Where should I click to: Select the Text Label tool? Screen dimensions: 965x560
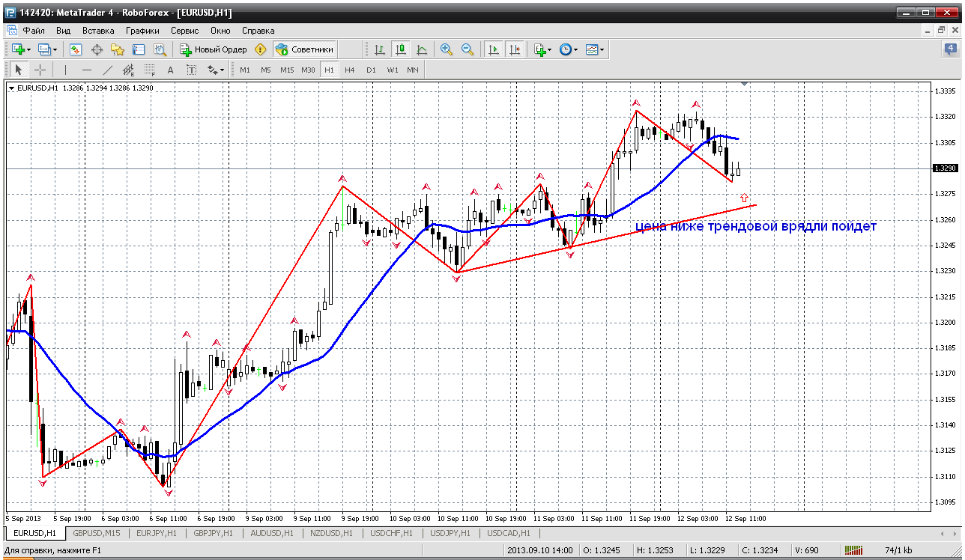(x=192, y=70)
